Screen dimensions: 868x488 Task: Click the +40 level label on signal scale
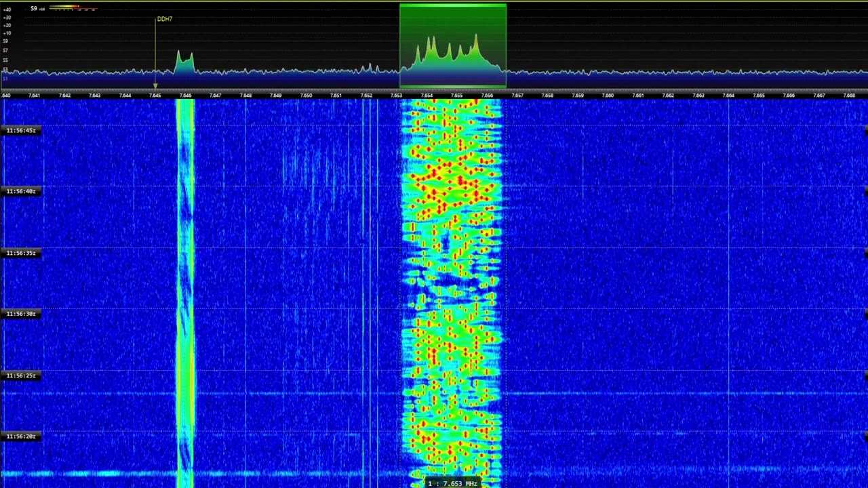tap(7, 9)
